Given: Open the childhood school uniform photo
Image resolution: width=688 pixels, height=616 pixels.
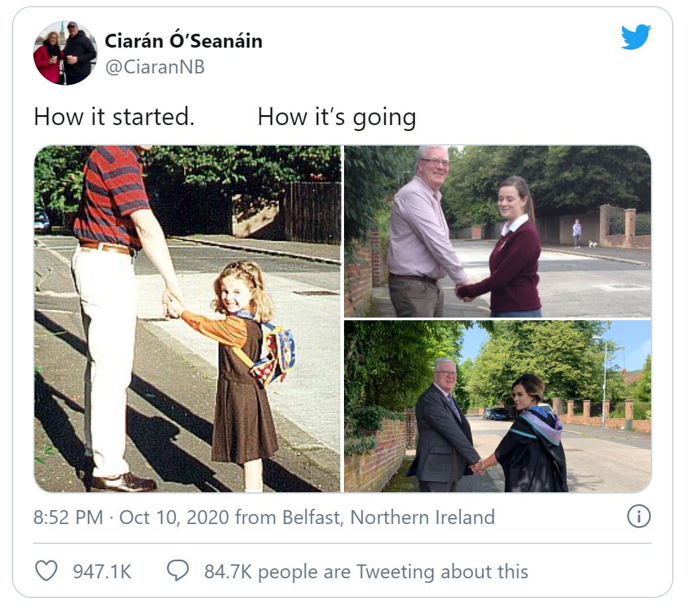Looking at the screenshot, I should tap(187, 319).
